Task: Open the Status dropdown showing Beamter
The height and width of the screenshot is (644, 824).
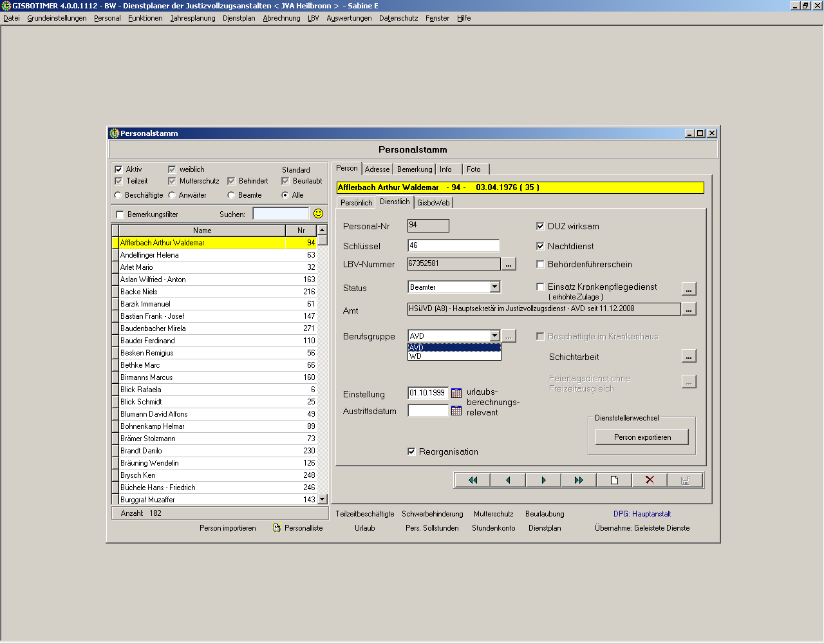Action: pyautogui.click(x=494, y=287)
